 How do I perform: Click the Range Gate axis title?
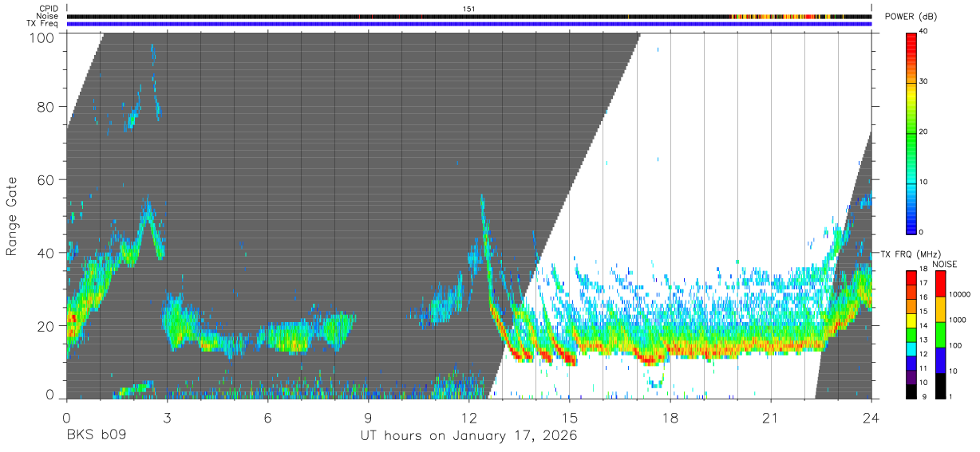(12, 216)
